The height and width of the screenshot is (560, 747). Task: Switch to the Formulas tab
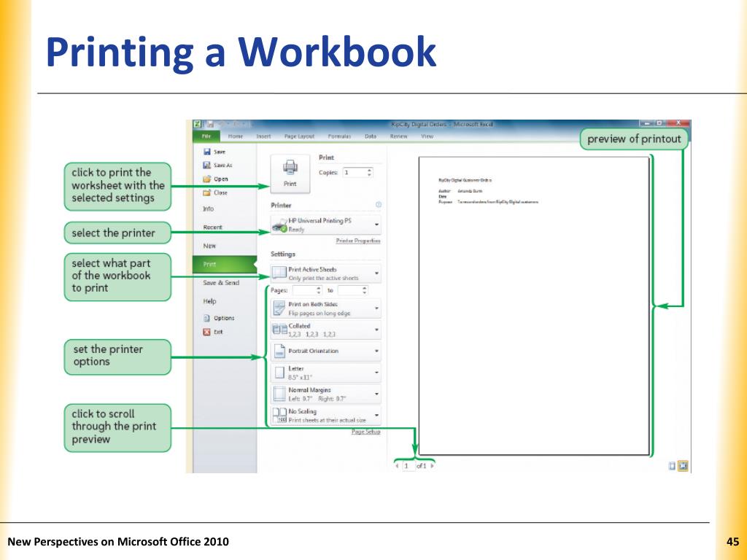339,136
